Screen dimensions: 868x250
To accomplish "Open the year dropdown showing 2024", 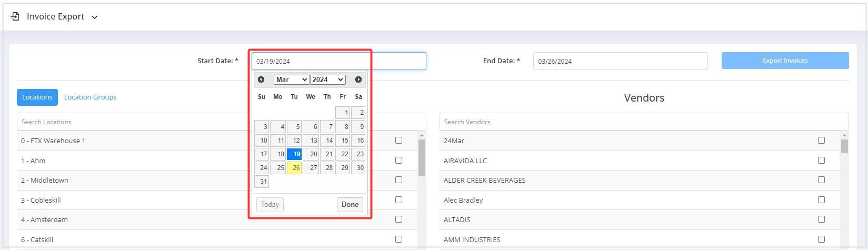I will 327,79.
